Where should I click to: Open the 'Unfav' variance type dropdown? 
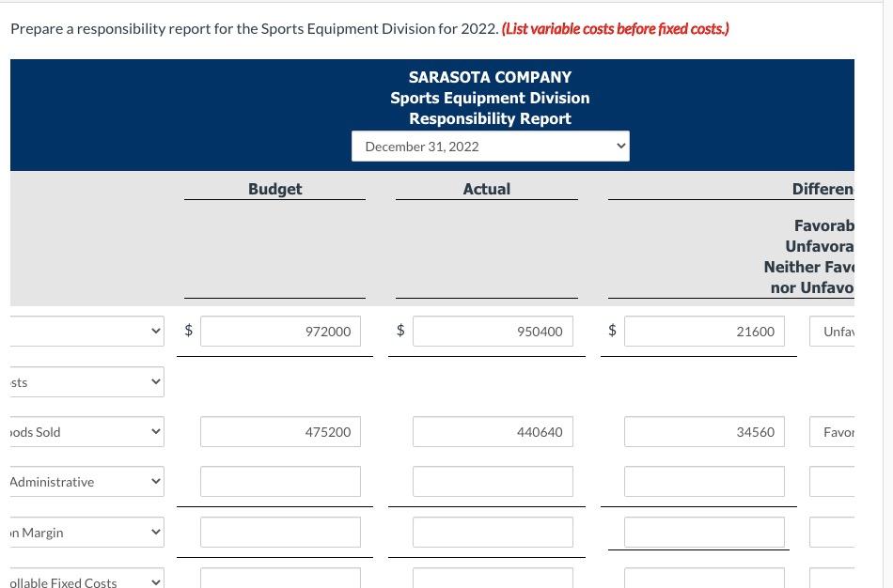[832, 332]
